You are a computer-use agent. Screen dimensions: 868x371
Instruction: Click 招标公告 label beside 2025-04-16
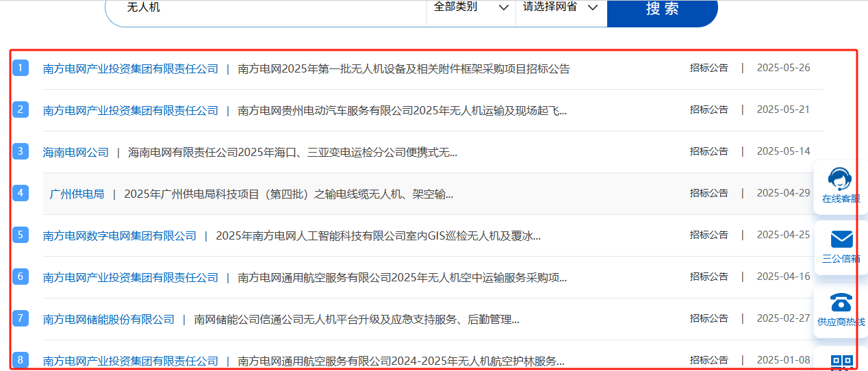(x=709, y=277)
